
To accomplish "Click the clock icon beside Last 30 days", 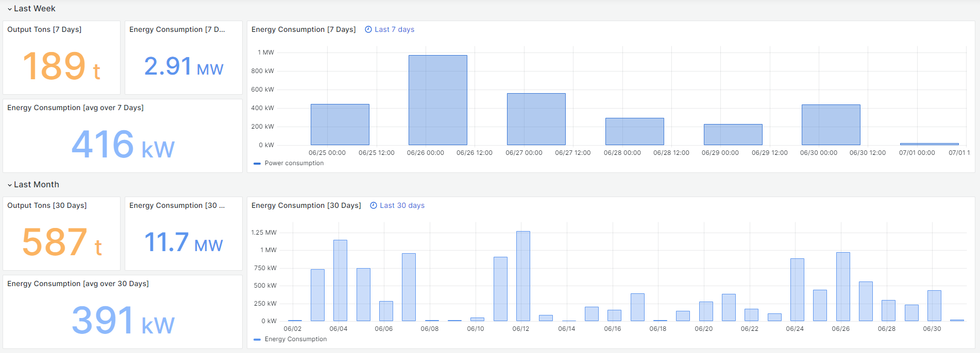I will [374, 206].
